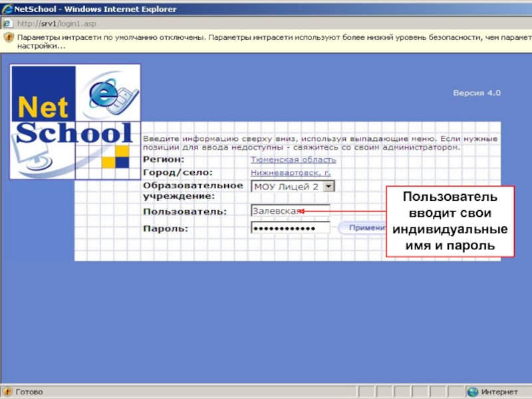Click the Пользователь: label

tap(185, 211)
